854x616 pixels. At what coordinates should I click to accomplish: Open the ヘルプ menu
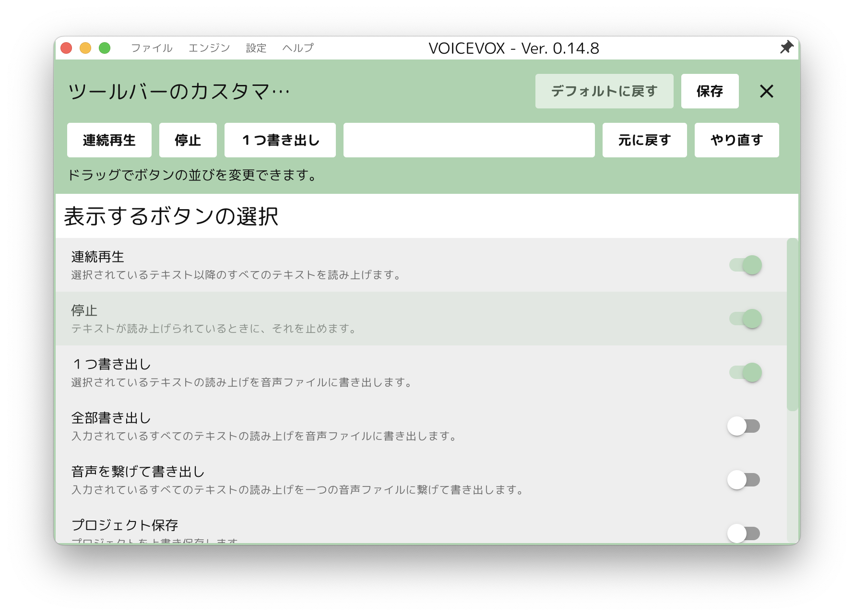point(298,48)
